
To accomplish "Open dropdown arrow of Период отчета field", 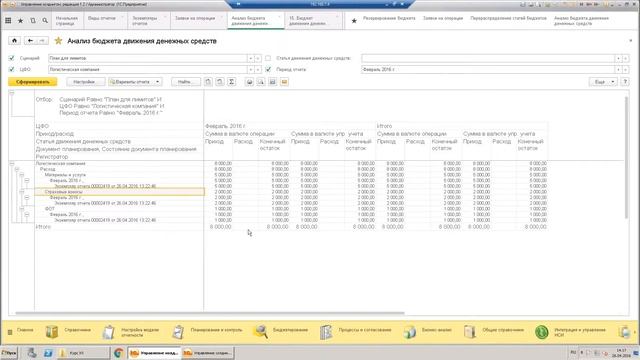I will (618, 70).
